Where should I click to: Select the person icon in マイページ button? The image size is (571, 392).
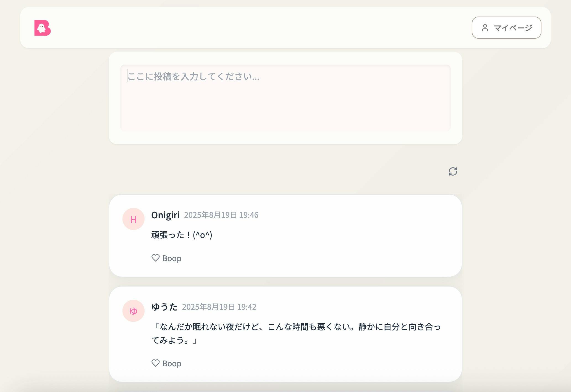click(485, 28)
